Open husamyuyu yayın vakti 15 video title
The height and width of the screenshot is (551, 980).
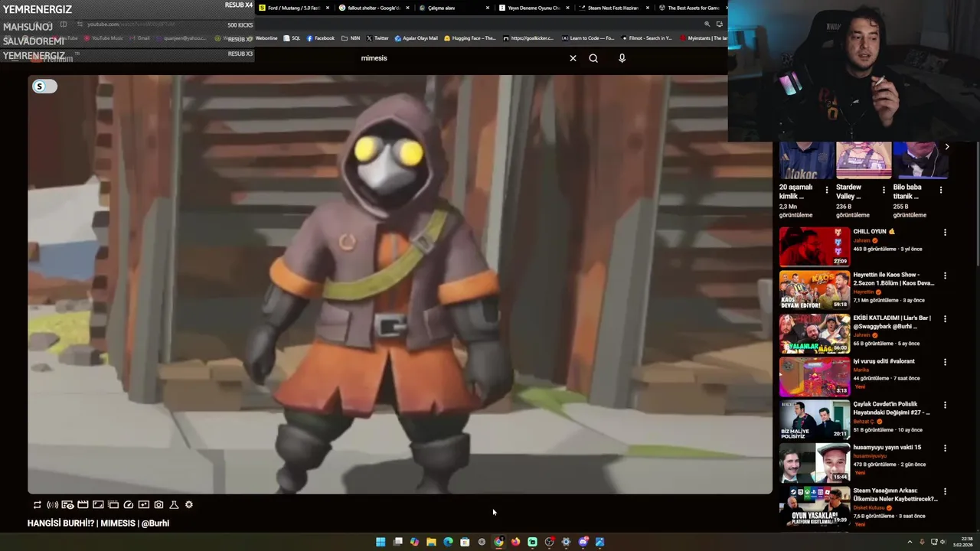point(887,448)
